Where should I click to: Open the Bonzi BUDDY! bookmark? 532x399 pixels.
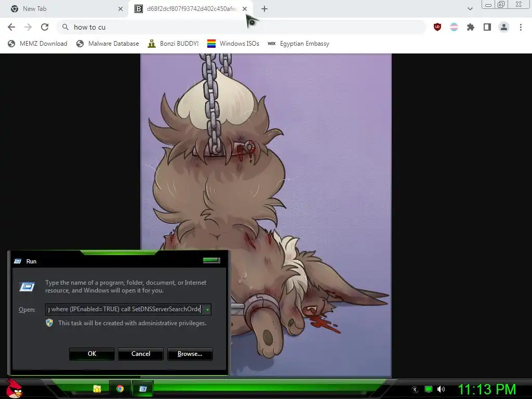[173, 44]
